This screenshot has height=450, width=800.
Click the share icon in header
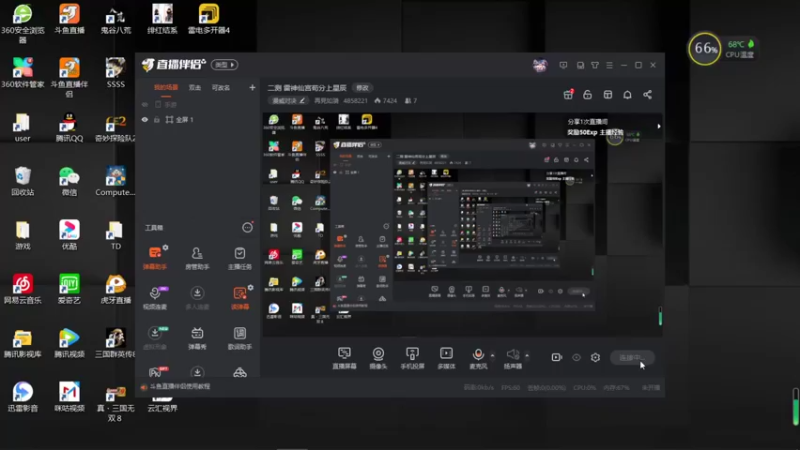647,95
